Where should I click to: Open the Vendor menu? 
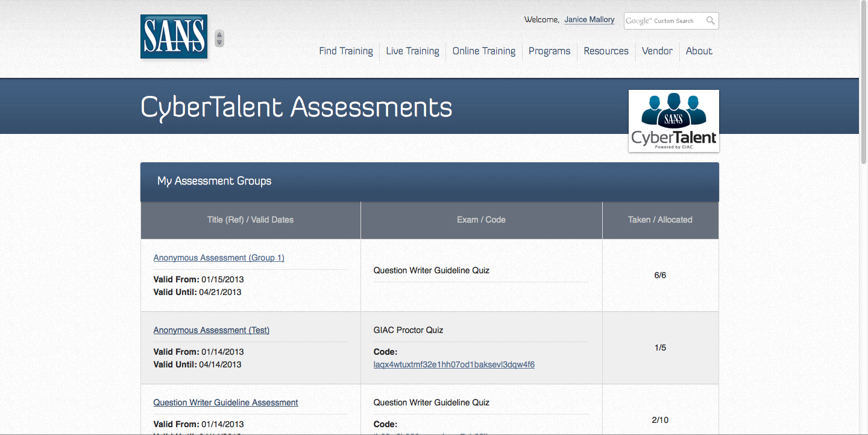(657, 51)
